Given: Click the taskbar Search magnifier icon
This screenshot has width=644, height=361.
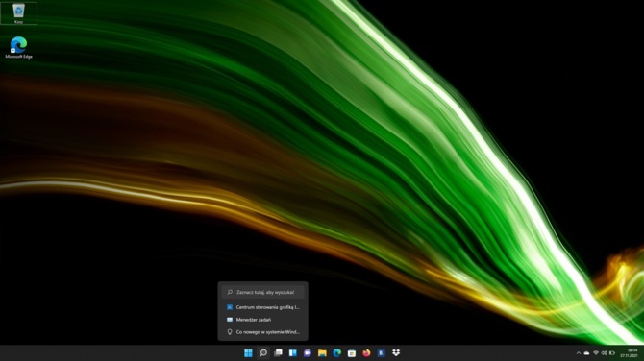Looking at the screenshot, I should tap(263, 352).
